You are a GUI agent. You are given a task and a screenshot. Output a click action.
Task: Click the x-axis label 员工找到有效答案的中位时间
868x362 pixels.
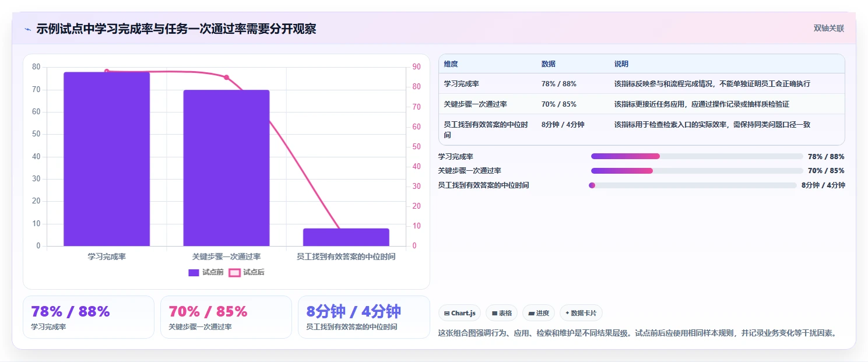pyautogui.click(x=346, y=256)
